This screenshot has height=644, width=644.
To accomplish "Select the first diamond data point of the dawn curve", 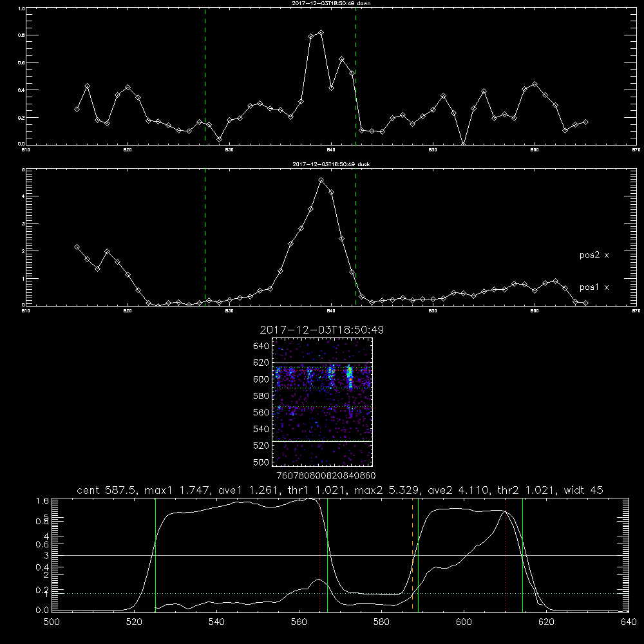I will click(x=77, y=109).
